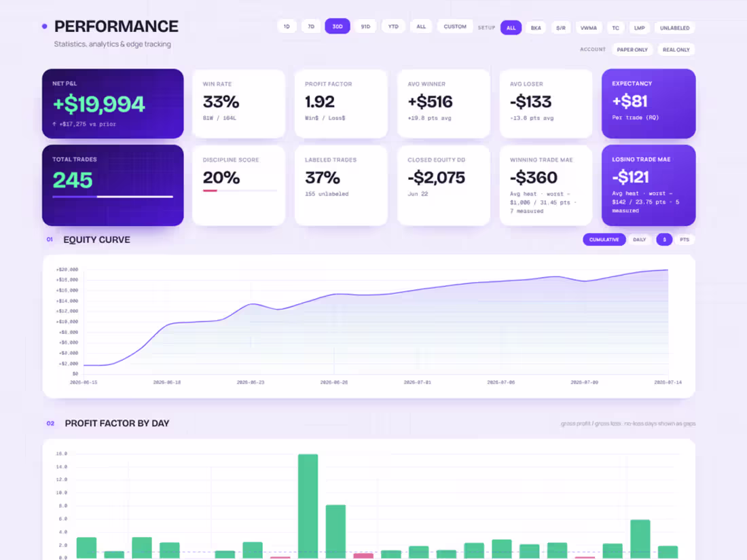This screenshot has width=747, height=560.
Task: Filter setups by VWMA
Action: point(588,28)
